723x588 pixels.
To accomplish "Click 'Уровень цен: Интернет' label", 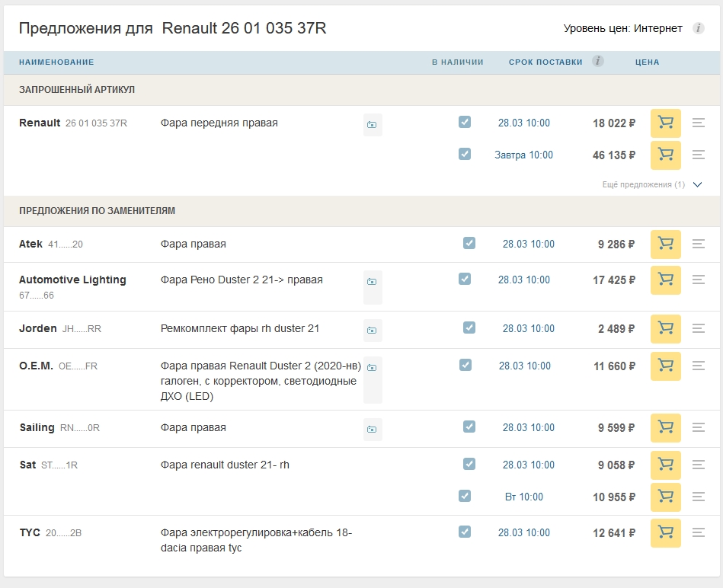I will click(622, 29).
